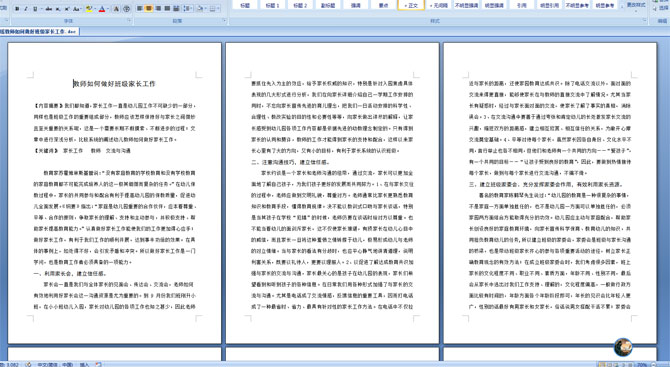
Task: Open the underline style dropdown arrow
Action: pos(41,9)
